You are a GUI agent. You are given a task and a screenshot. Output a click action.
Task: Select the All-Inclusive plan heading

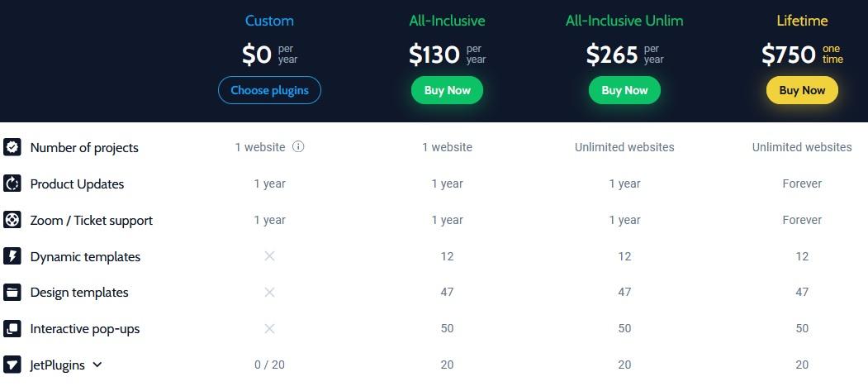coord(447,21)
